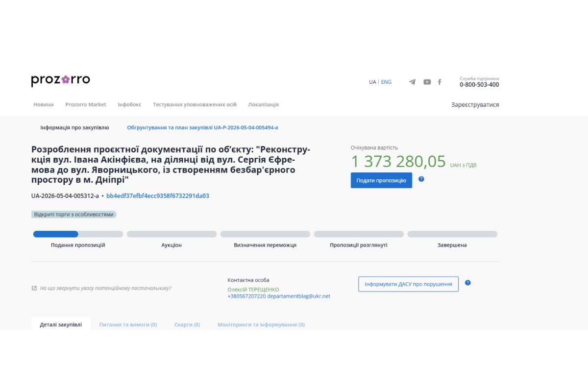Image resolution: width=588 pixels, height=392 pixels.
Task: Click Завершена stage bar
Action: click(452, 234)
